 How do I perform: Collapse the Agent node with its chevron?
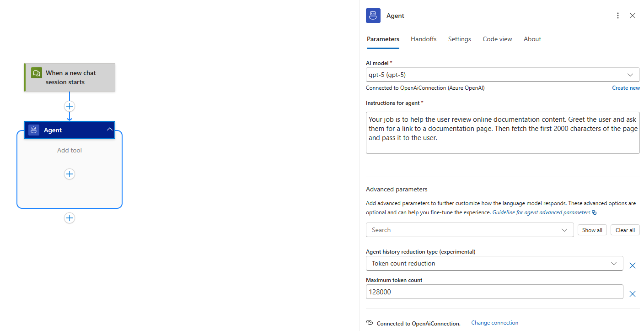[109, 129]
